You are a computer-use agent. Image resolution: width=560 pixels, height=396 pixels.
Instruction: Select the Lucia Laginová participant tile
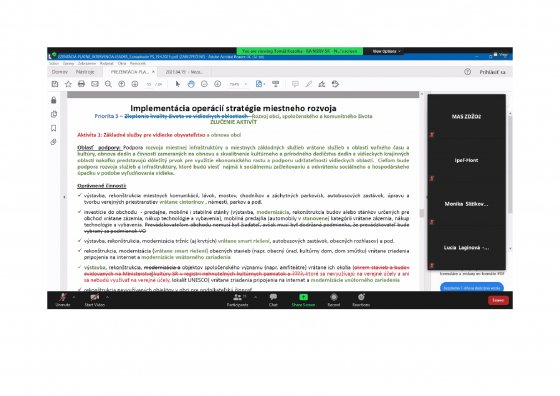click(x=466, y=247)
